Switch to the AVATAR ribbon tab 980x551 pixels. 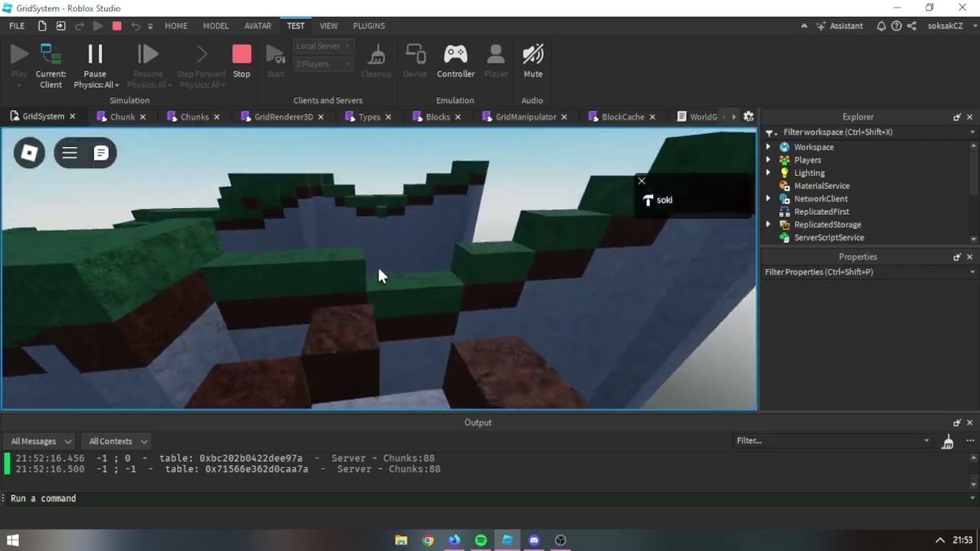pyautogui.click(x=258, y=26)
